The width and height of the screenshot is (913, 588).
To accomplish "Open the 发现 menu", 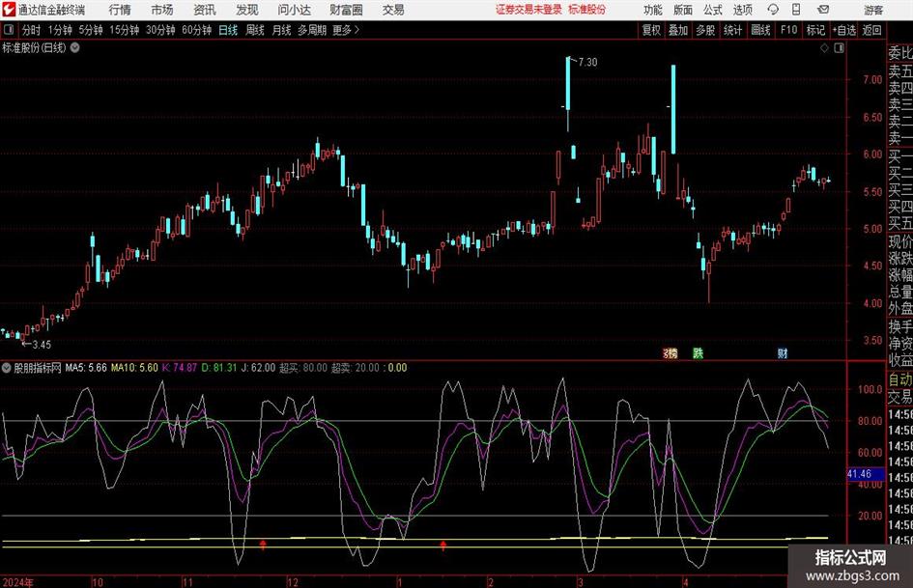I will (247, 10).
